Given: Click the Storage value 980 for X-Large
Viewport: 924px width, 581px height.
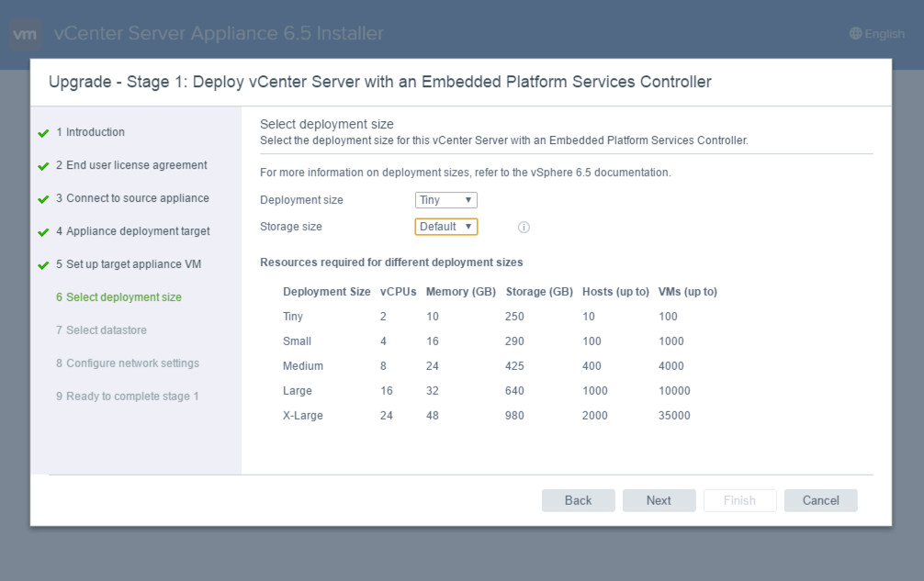Looking at the screenshot, I should pyautogui.click(x=514, y=415).
